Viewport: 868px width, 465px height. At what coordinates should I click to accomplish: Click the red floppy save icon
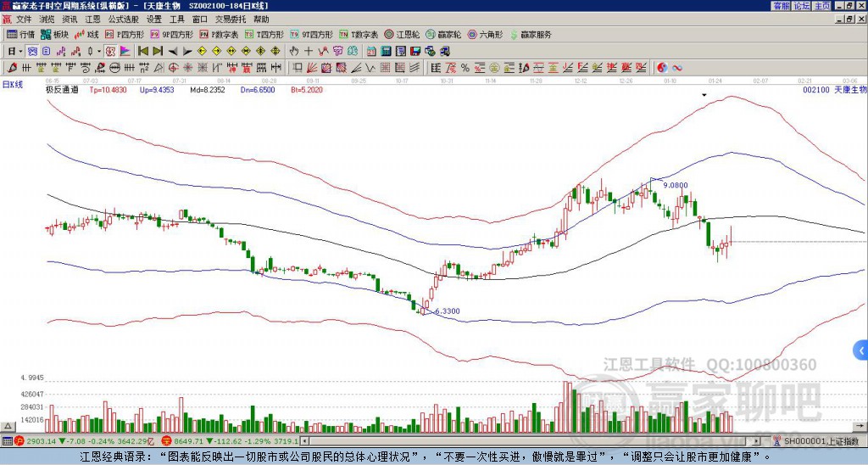click(415, 52)
